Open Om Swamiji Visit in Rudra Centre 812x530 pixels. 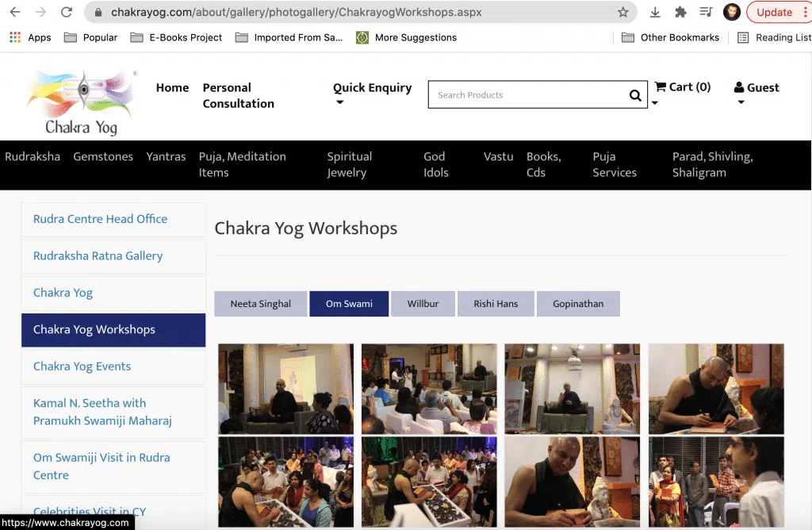(113, 467)
